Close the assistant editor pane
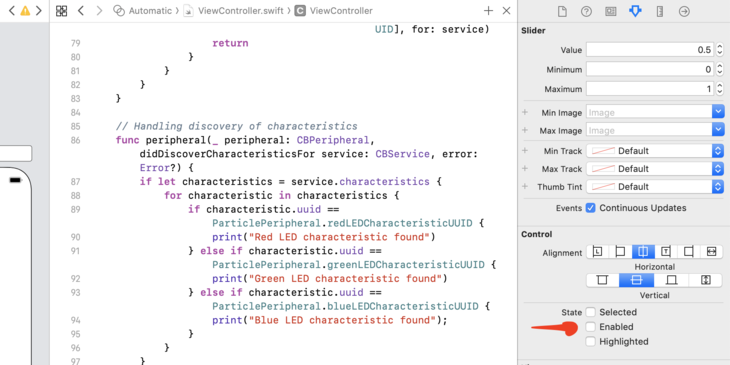 point(507,11)
